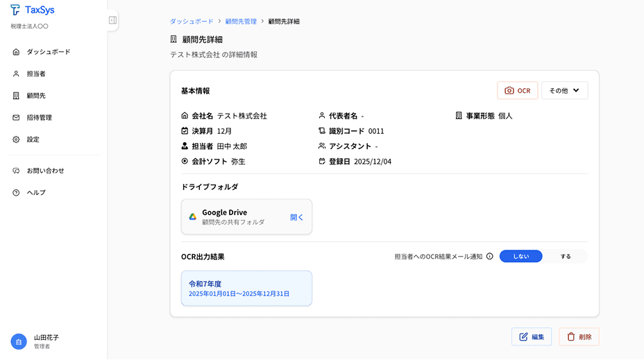This screenshot has width=644, height=360.
Task: Click the envelope icon beside 招待管理
Action: pos(16,117)
